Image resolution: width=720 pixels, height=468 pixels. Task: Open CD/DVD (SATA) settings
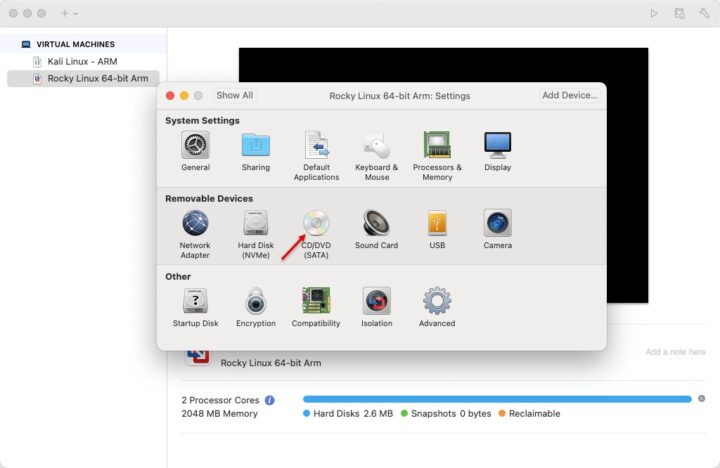316,234
